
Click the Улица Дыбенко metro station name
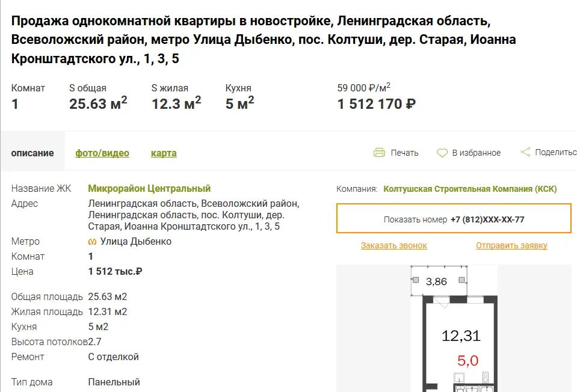pyautogui.click(x=136, y=242)
